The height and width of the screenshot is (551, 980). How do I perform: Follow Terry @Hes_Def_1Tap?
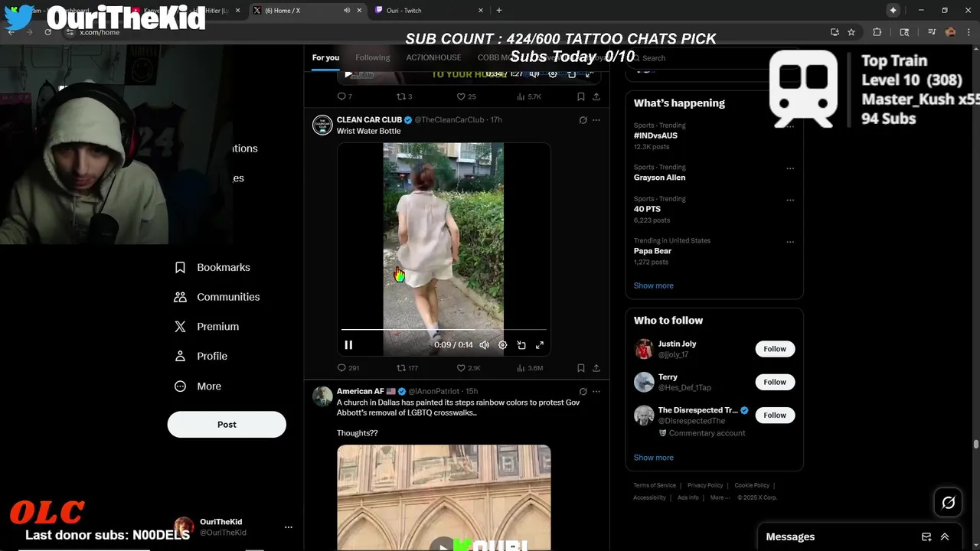[x=775, y=382]
